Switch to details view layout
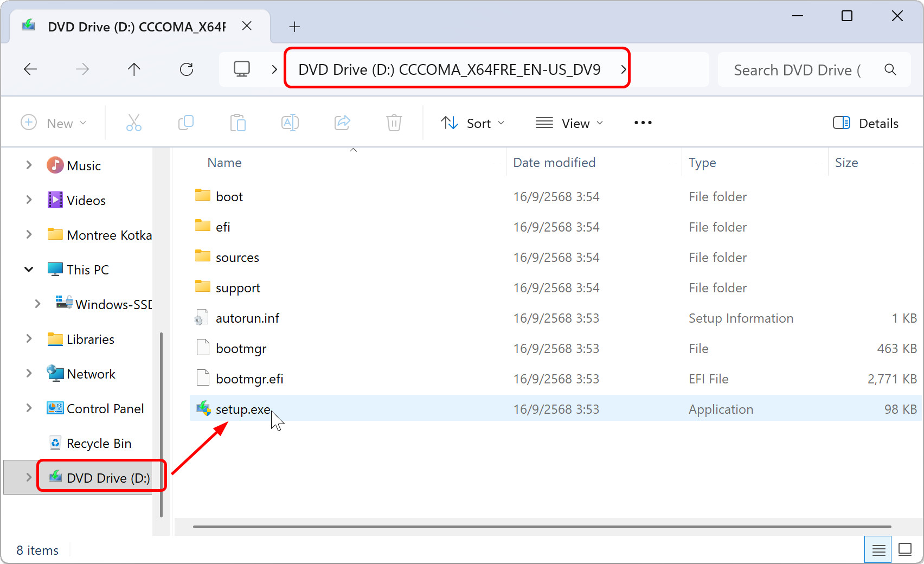 [877, 549]
